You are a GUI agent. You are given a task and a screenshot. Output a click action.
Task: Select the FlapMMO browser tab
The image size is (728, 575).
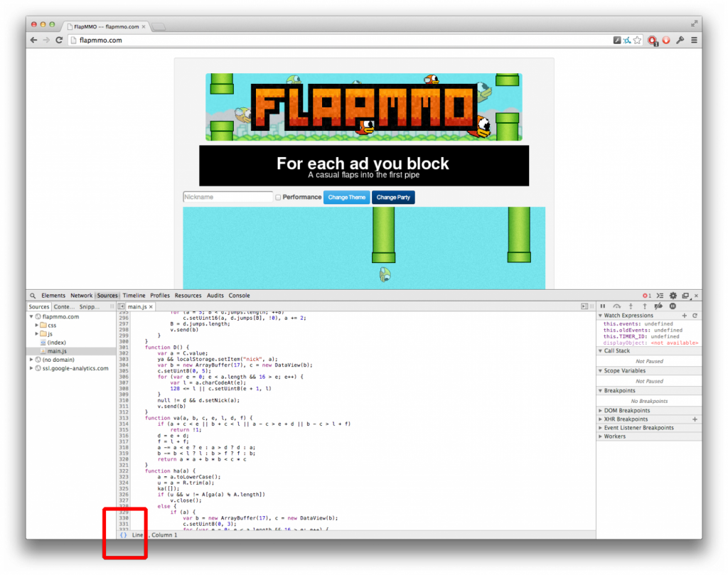click(107, 26)
